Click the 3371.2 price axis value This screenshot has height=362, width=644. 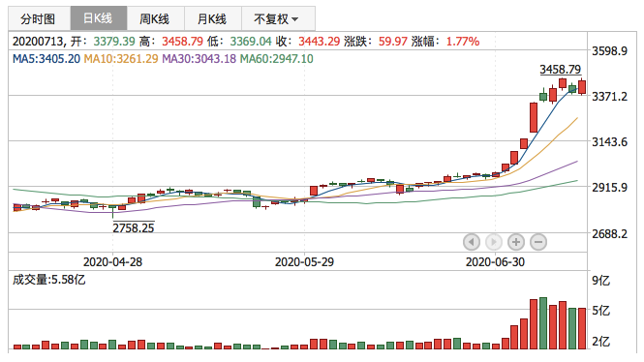pos(609,97)
